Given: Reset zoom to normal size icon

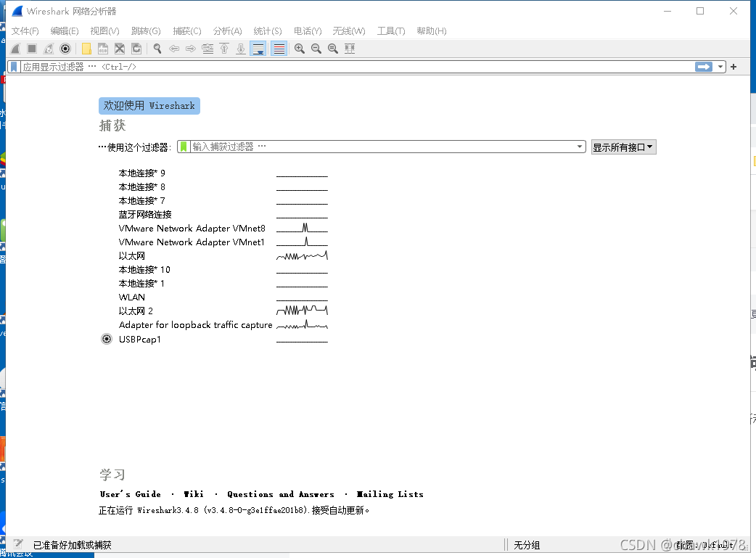Looking at the screenshot, I should 333,49.
